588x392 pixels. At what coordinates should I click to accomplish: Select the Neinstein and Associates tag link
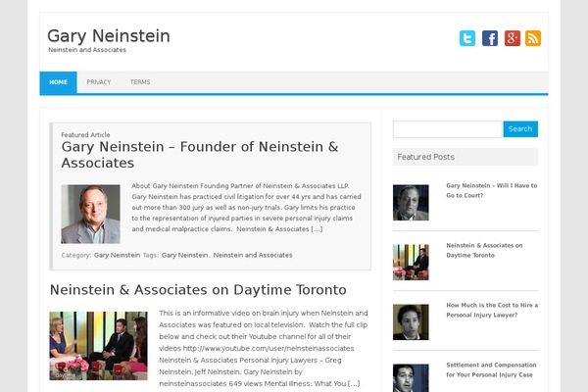pos(253,255)
